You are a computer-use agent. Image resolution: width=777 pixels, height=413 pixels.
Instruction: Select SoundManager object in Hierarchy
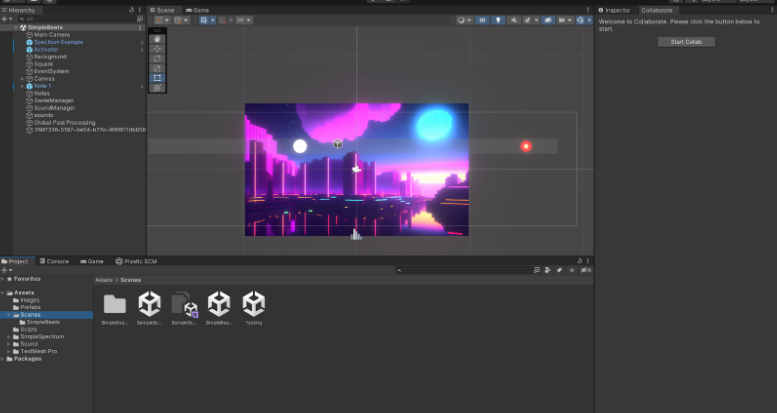[55, 108]
